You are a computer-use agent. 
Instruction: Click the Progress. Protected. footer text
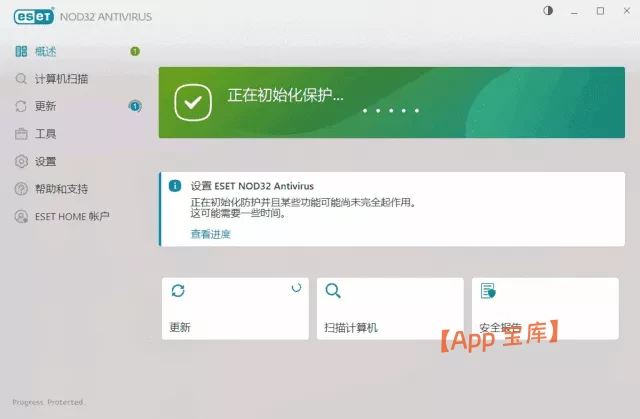(48, 402)
